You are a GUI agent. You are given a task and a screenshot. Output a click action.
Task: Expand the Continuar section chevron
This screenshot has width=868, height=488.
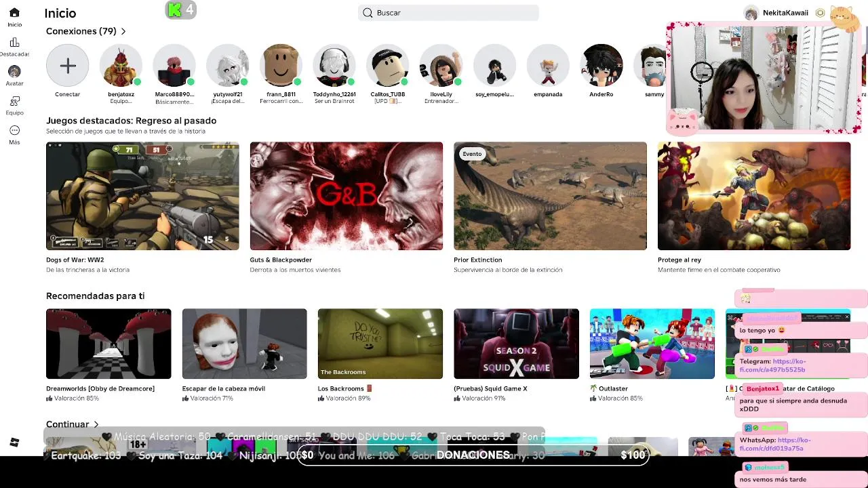[96, 424]
